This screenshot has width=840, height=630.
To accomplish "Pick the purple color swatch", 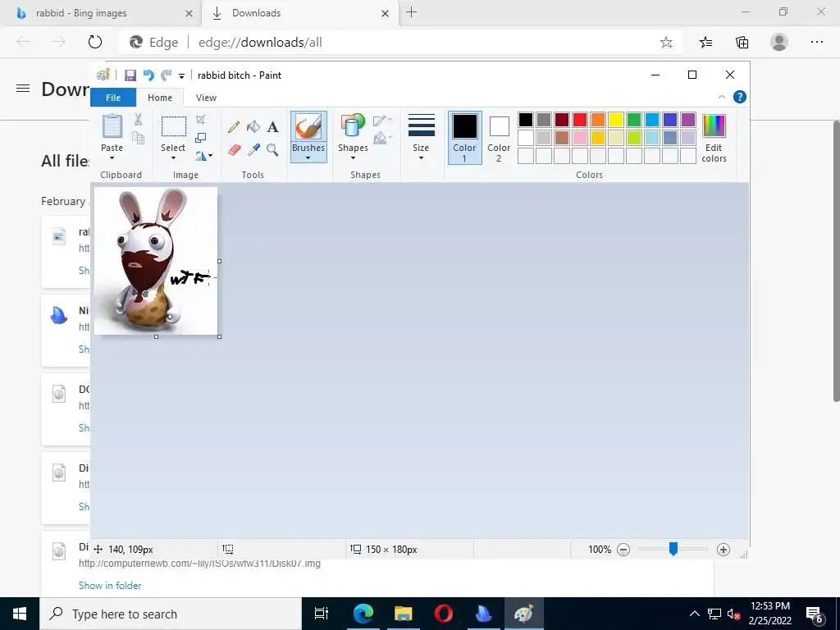I will pos(688,120).
